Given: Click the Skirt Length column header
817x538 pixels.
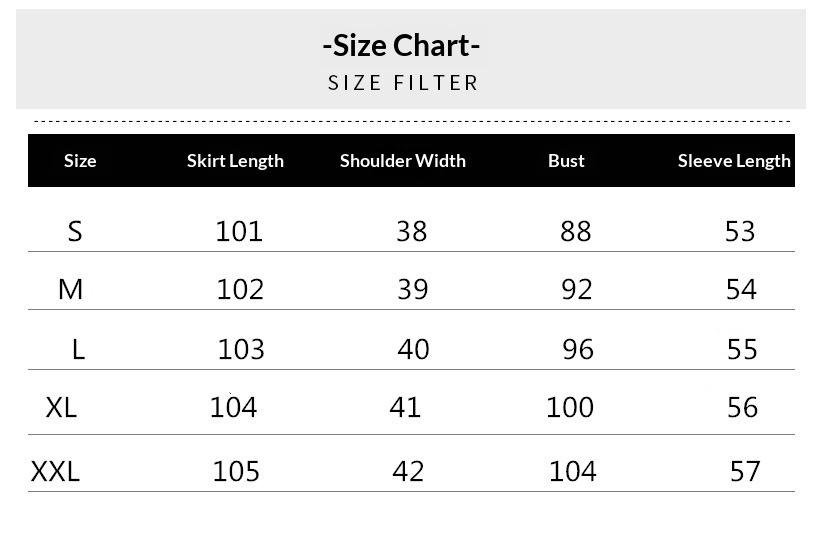Looking at the screenshot, I should pyautogui.click(x=235, y=161).
